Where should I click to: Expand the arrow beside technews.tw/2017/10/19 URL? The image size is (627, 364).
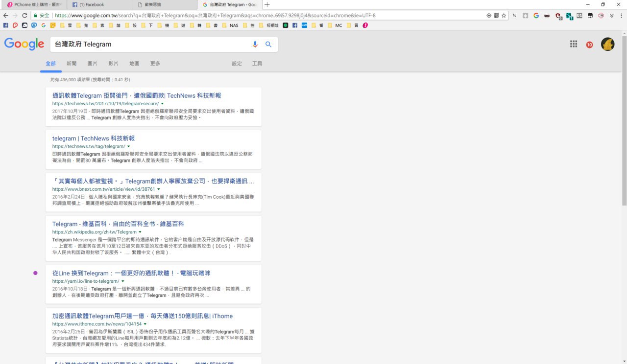pyautogui.click(x=162, y=104)
